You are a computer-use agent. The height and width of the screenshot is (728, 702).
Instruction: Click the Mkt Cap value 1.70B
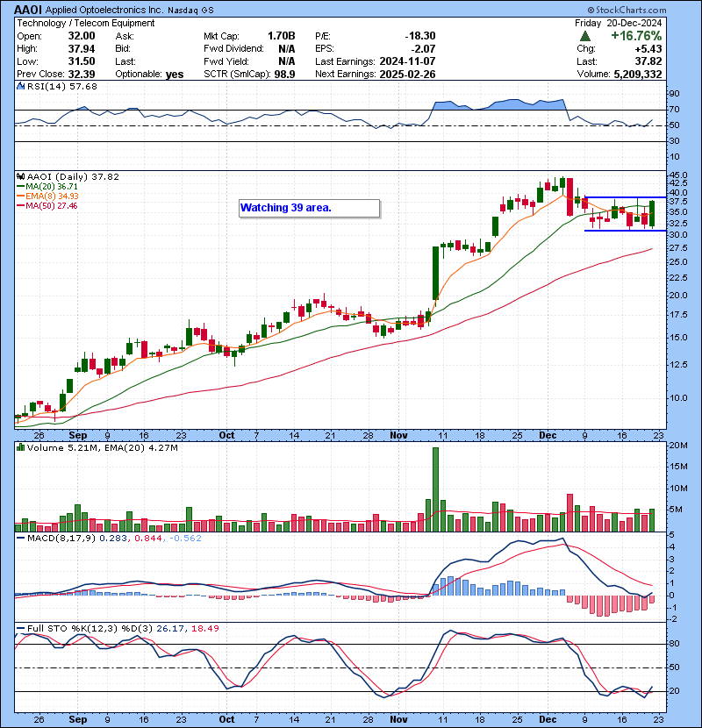282,36
